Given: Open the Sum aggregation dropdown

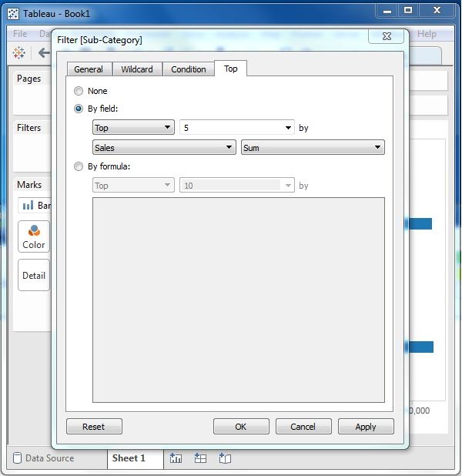Looking at the screenshot, I should [x=312, y=147].
